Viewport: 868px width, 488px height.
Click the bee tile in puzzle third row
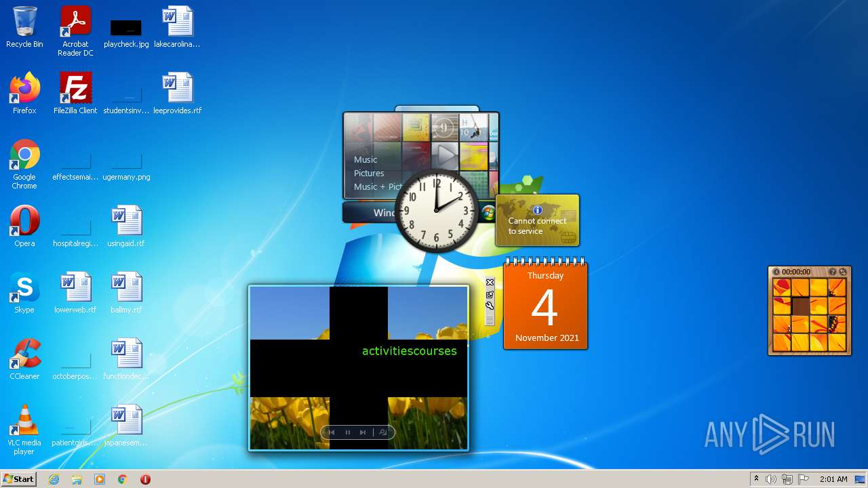[x=837, y=324]
